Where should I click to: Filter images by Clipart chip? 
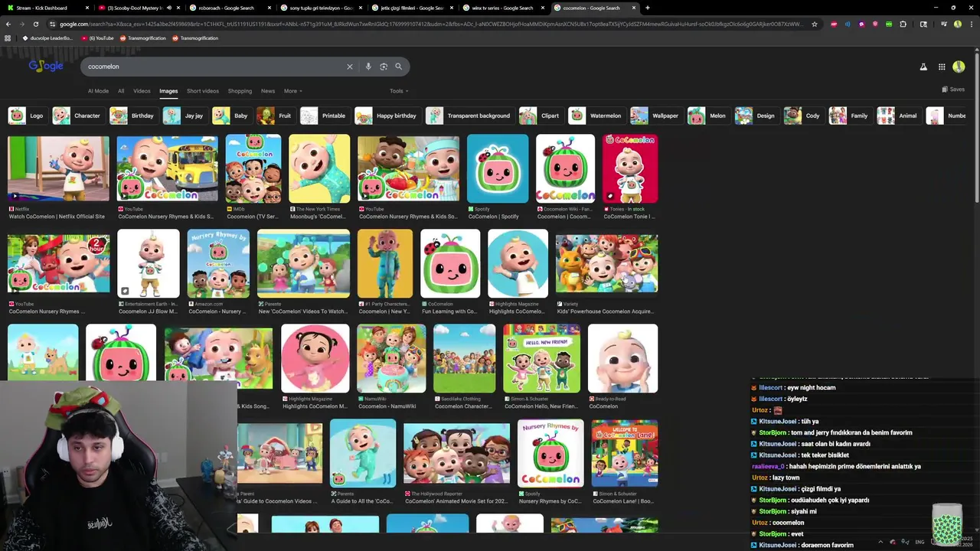(540, 116)
